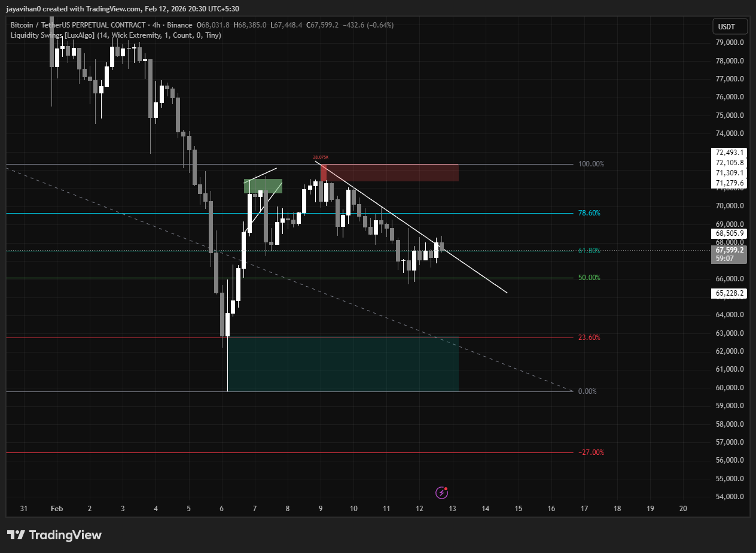The image size is (756, 553).
Task: Click the 72,493.1 price tag on axis
Action: click(728, 153)
